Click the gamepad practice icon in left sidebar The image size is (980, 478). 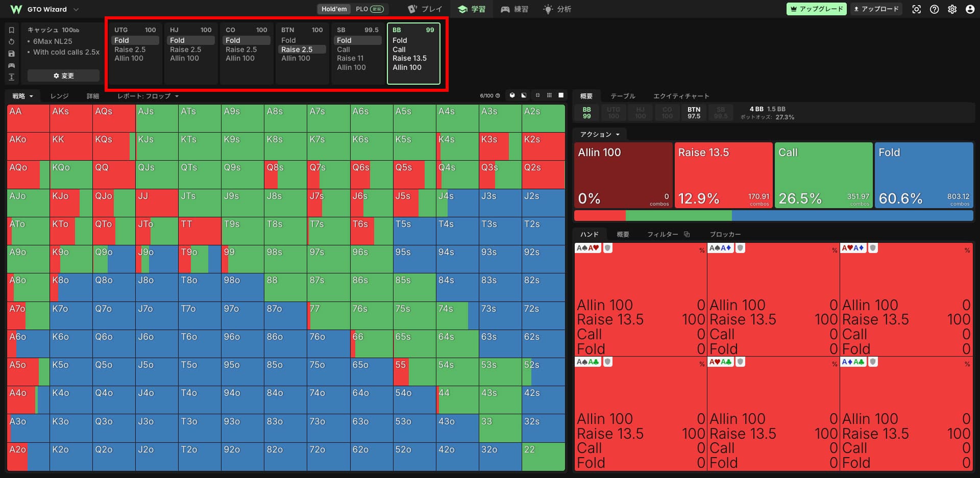(x=11, y=65)
